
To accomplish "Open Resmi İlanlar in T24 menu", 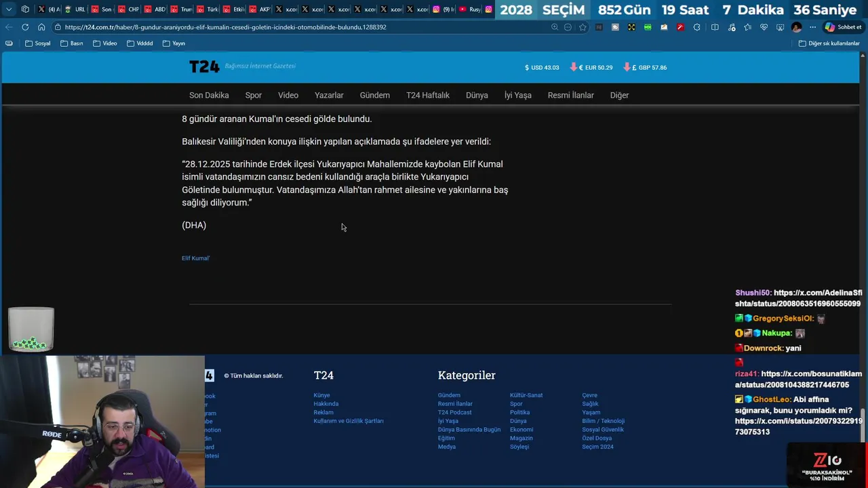I will tap(570, 96).
